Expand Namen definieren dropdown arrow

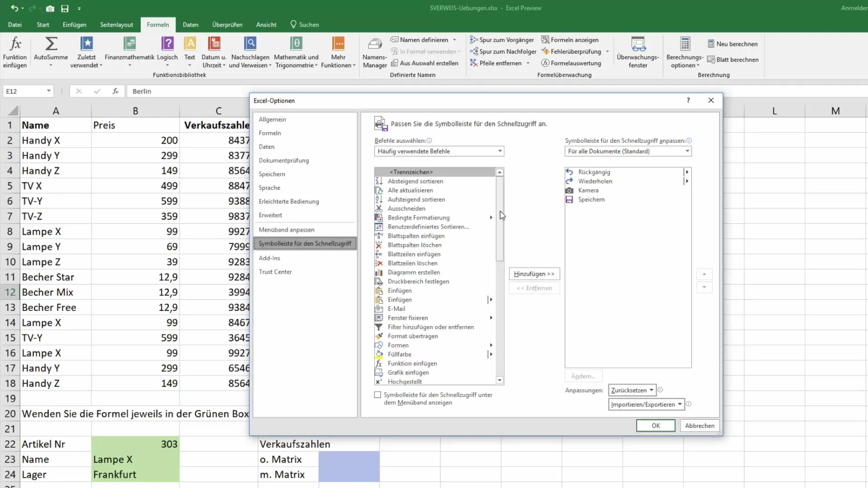click(x=454, y=40)
